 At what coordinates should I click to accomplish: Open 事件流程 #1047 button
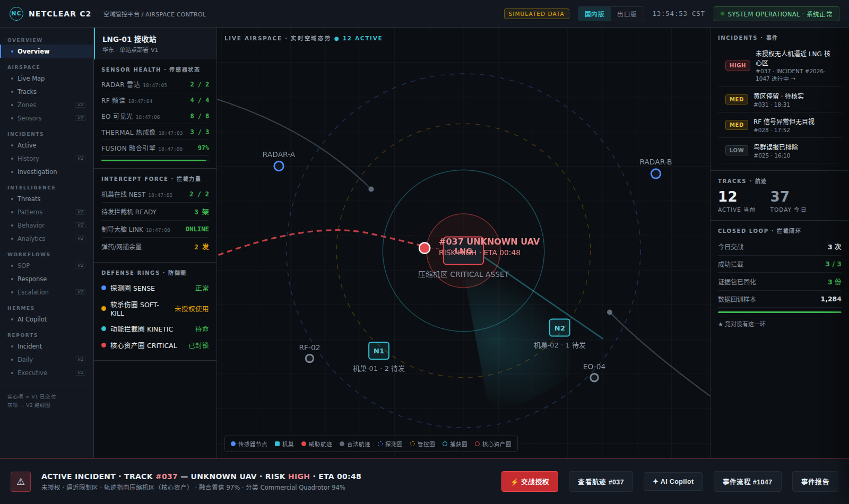[x=747, y=482]
